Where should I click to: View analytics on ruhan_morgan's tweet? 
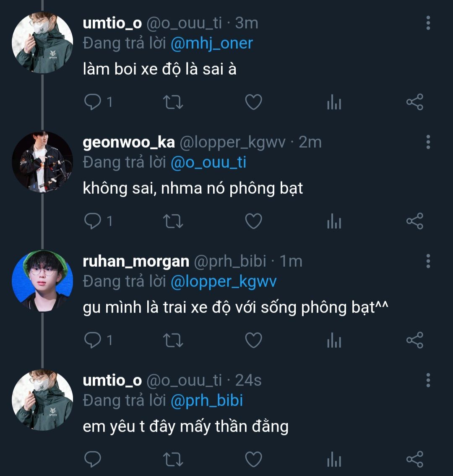point(334,341)
